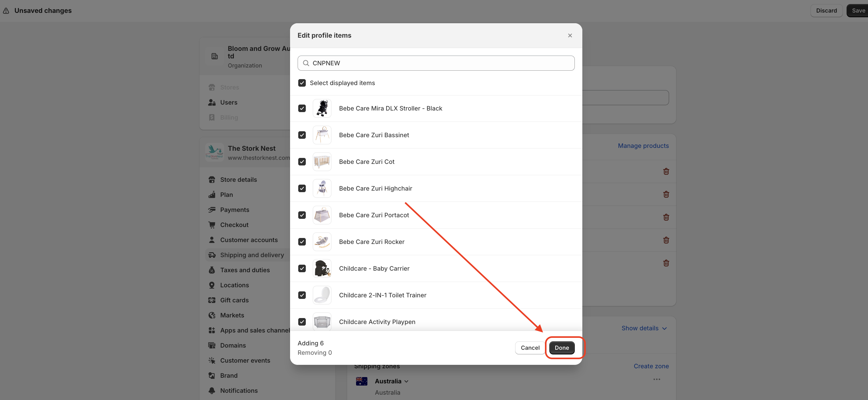Click the Toilet Trainer product thumbnail
Viewport: 868px width, 400px height.
tap(322, 295)
